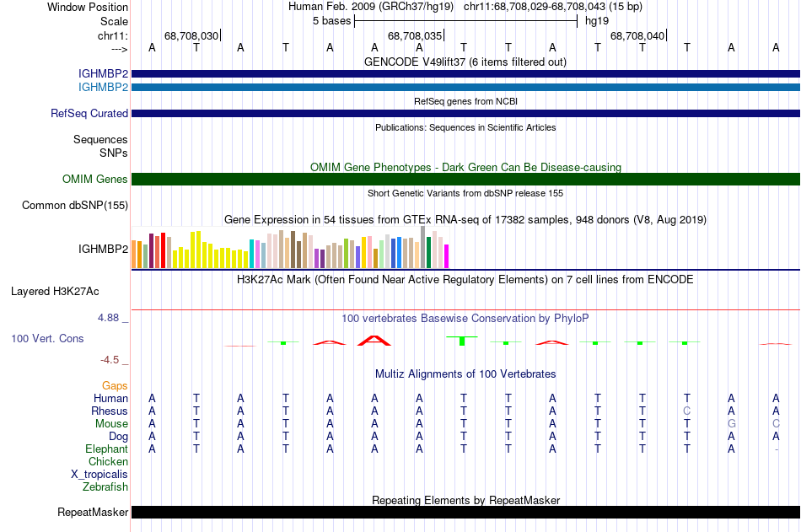Click 'Human Feb. 2009 (GRCh37/hg19)' header text
Image resolution: width=801 pixels, height=532 pixels.
[371, 7]
